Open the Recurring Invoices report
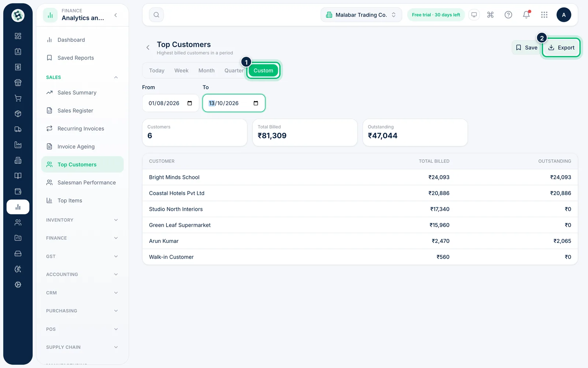 [82, 129]
